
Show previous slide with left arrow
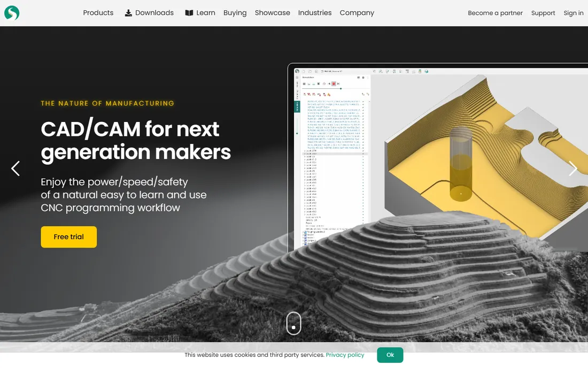point(16,168)
